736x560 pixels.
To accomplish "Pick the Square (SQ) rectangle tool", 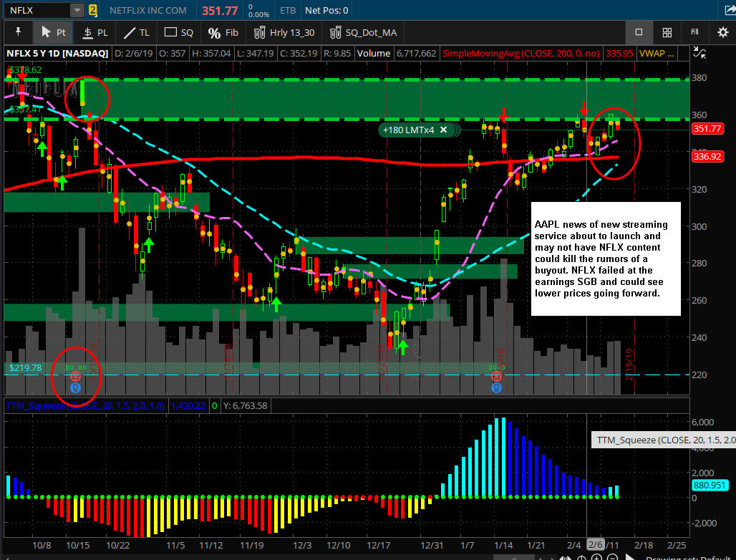I will [x=179, y=32].
